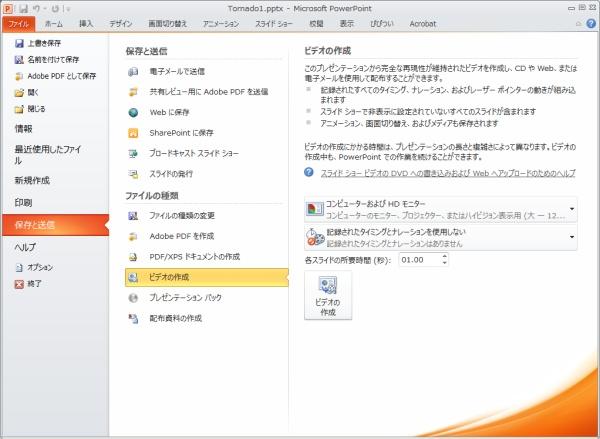Click the 開く folder icon
This screenshot has height=439, width=600.
pos(19,93)
